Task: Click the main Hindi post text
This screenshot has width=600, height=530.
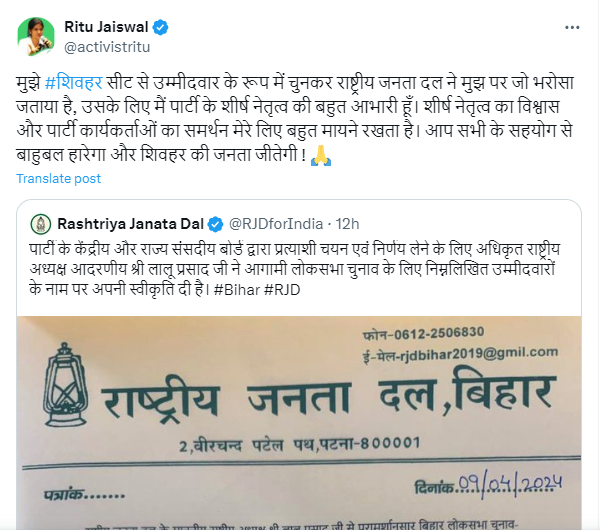Action: point(295,119)
